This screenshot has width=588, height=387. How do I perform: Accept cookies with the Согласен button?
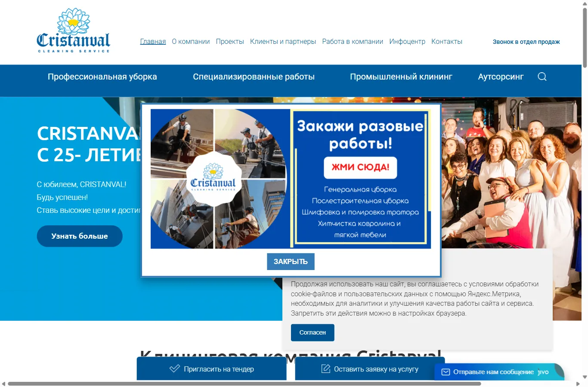pos(313,332)
